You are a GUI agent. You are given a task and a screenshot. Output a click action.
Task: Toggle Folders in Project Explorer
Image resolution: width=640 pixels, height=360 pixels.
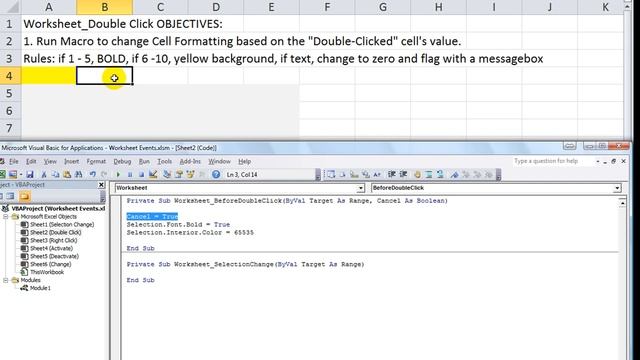24,196
